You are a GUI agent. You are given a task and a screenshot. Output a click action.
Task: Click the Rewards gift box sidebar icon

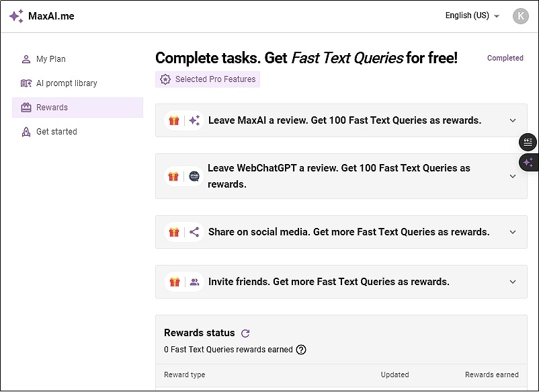(26, 107)
